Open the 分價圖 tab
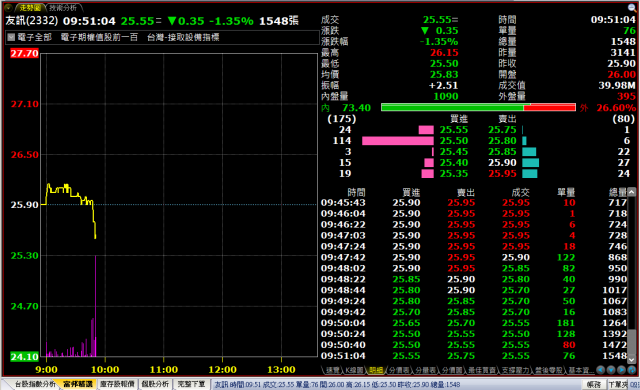 pos(452,370)
